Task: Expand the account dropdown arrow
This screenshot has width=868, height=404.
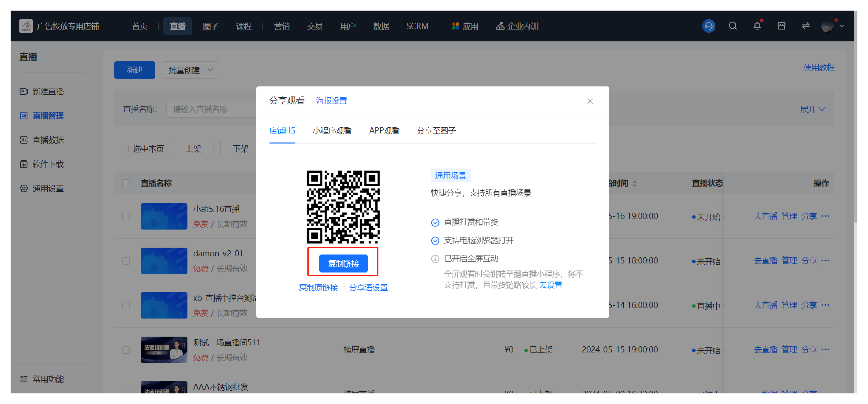Action: point(842,26)
